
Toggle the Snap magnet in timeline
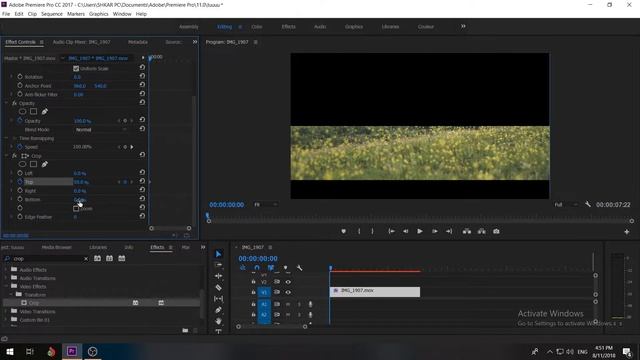click(257, 268)
